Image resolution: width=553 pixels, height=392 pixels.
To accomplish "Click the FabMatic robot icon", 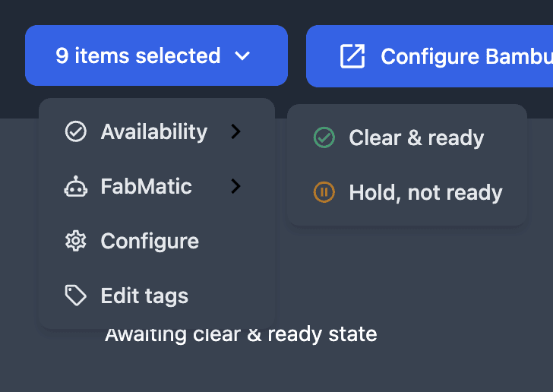I will point(75,186).
